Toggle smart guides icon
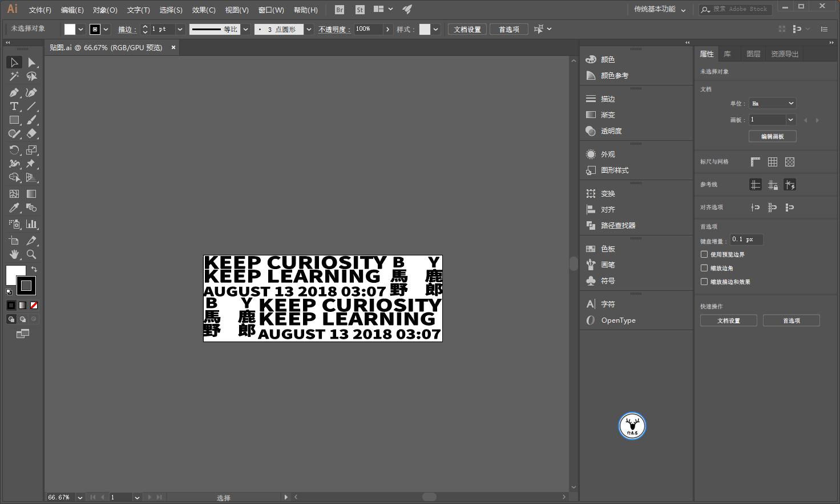The image size is (840, 504). coord(790,185)
